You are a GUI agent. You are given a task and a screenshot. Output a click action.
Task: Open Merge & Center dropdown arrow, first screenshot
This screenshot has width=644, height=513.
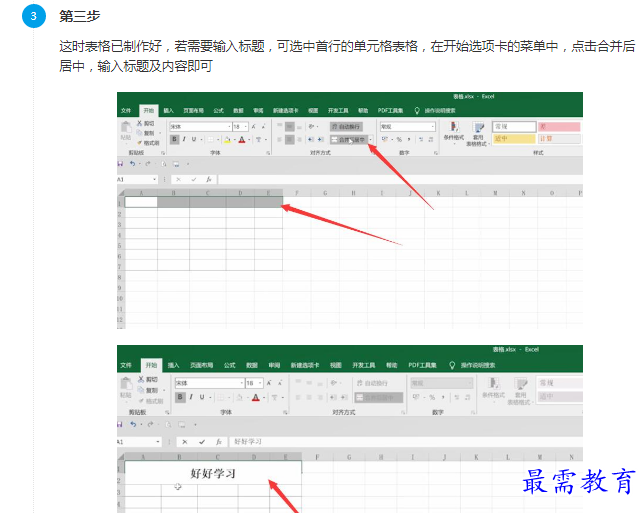pos(370,140)
